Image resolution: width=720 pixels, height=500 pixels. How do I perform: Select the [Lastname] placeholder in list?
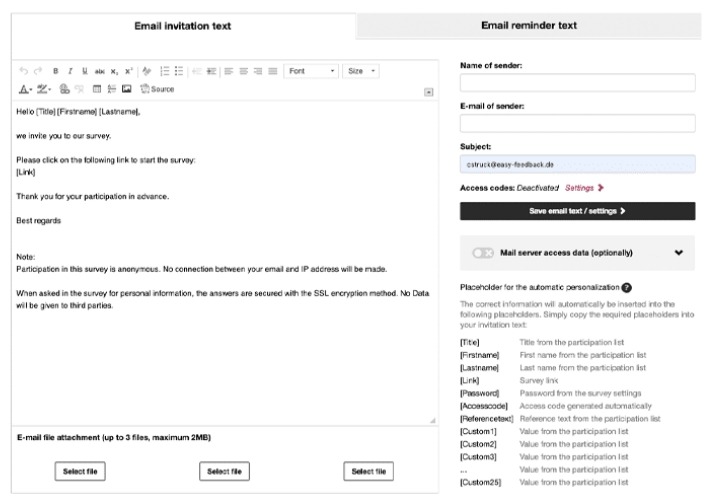tap(479, 368)
